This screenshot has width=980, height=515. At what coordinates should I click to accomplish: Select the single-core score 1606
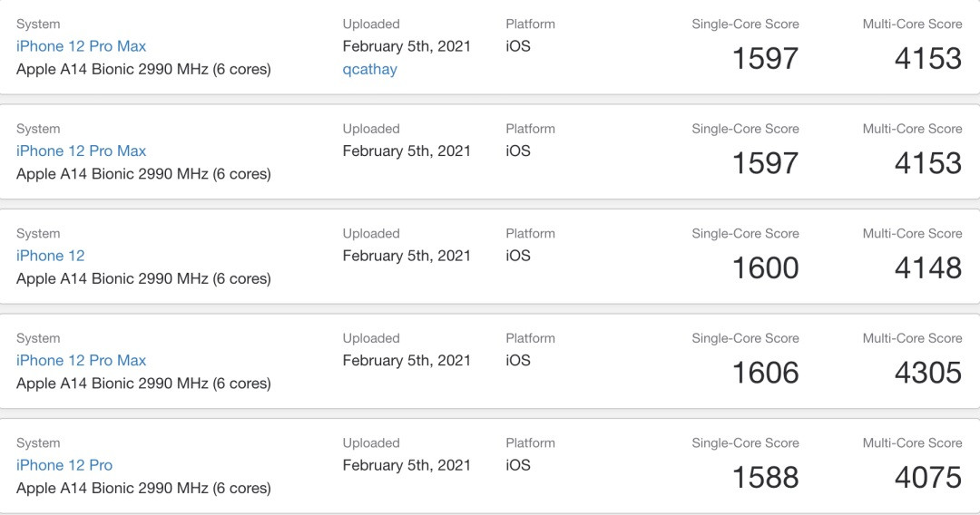tap(765, 373)
